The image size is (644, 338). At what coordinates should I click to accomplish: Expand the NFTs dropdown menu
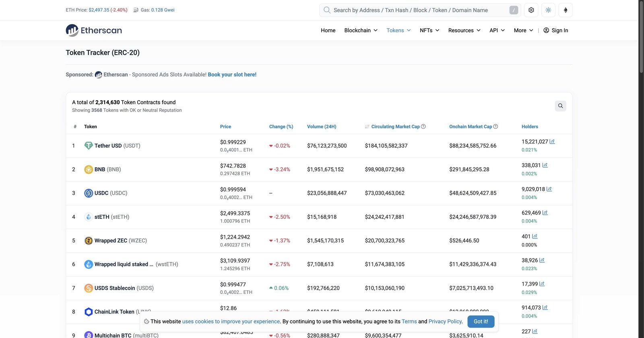tap(429, 30)
